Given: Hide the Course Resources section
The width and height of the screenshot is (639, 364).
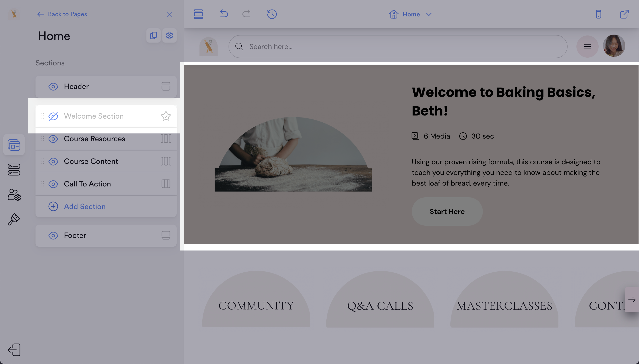Looking at the screenshot, I should pyautogui.click(x=53, y=139).
